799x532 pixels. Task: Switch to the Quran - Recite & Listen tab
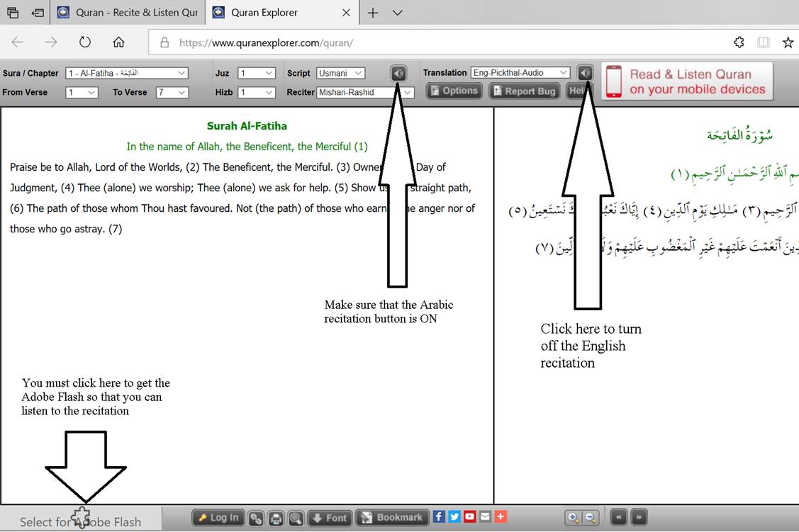pyautogui.click(x=128, y=13)
